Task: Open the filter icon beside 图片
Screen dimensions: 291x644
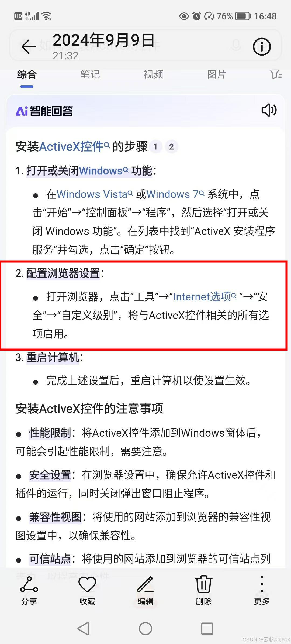Action: click(276, 74)
